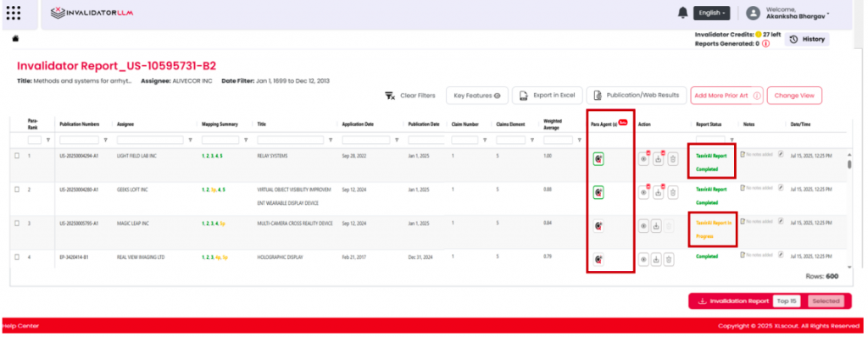Viewport: 868px width, 337px height.
Task: Sort by Date/Time column header
Action: pos(800,124)
